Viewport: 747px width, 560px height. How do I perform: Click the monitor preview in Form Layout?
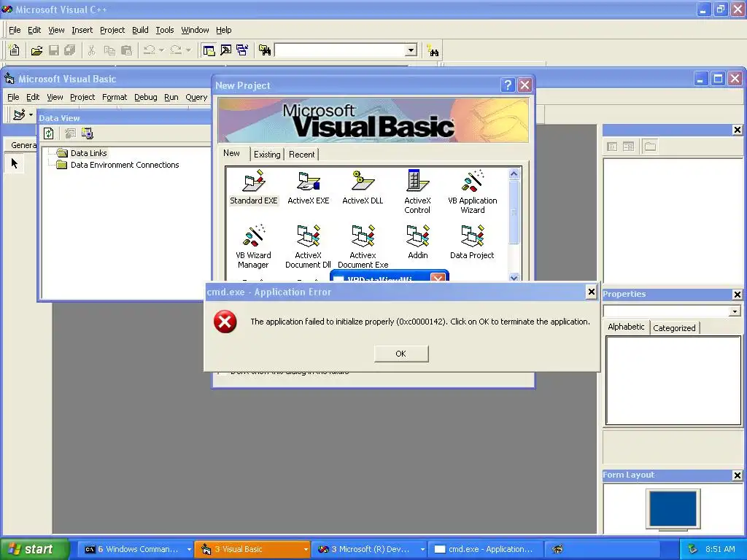(x=673, y=508)
